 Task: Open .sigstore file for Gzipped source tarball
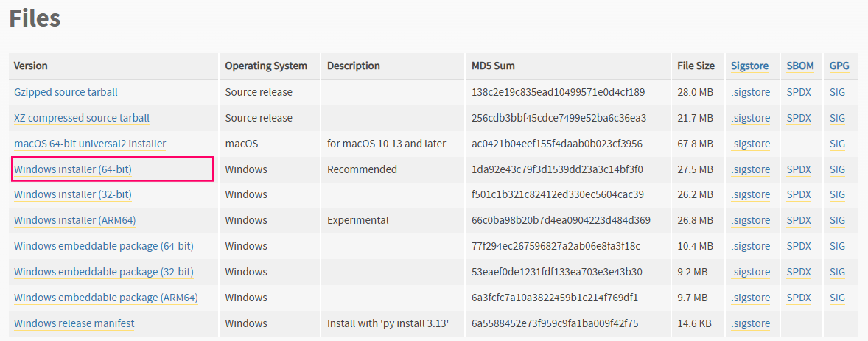tap(750, 92)
